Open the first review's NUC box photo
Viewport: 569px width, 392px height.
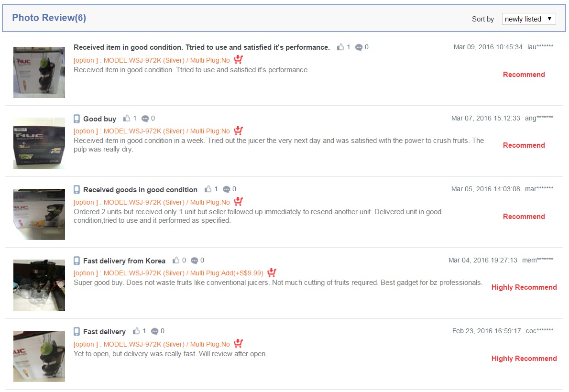tap(39, 72)
